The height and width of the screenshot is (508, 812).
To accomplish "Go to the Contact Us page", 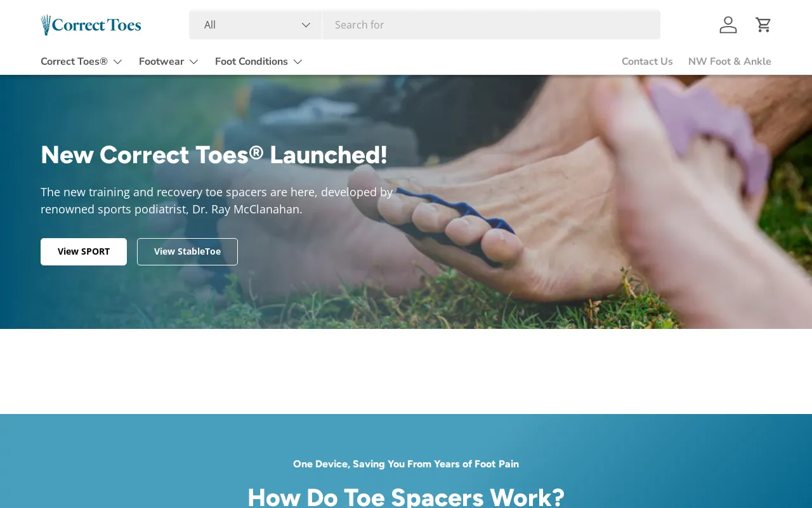I will (x=647, y=62).
